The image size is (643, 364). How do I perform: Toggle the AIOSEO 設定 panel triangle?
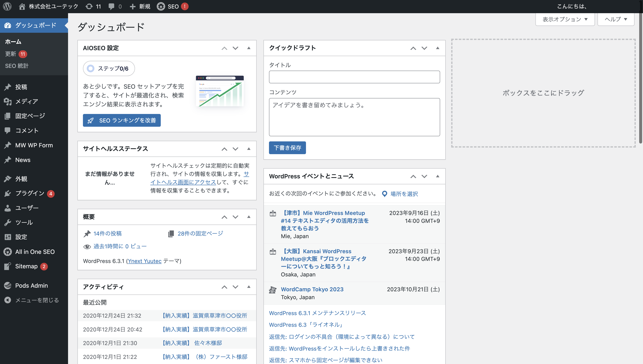click(x=249, y=48)
